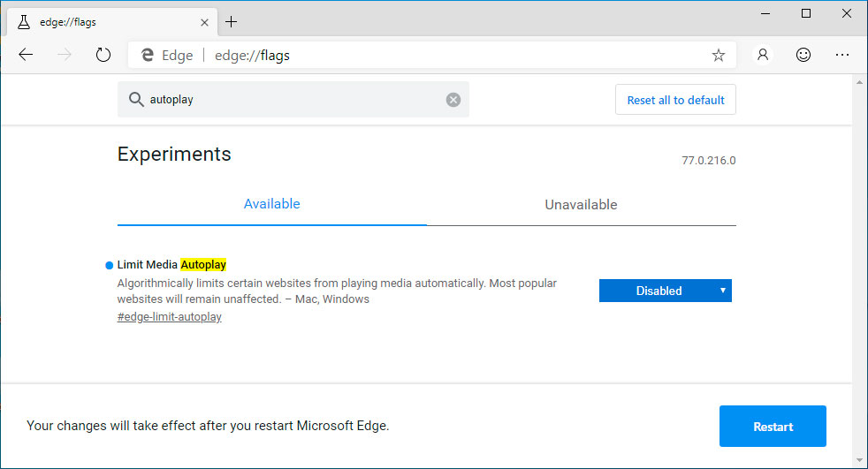
Task: Open the Limit Media Autoplay Disabled dropdown
Action: pyautogui.click(x=665, y=291)
